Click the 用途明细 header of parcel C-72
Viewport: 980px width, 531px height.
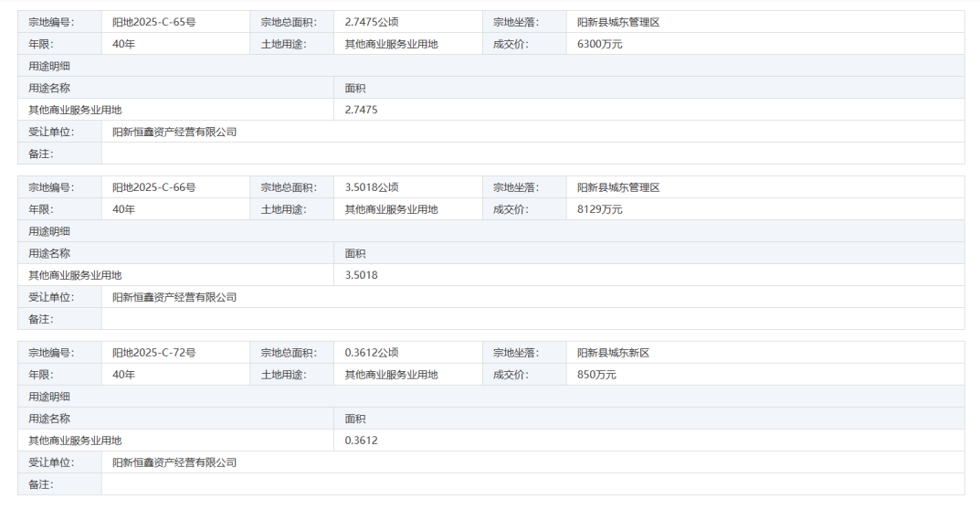(49, 397)
